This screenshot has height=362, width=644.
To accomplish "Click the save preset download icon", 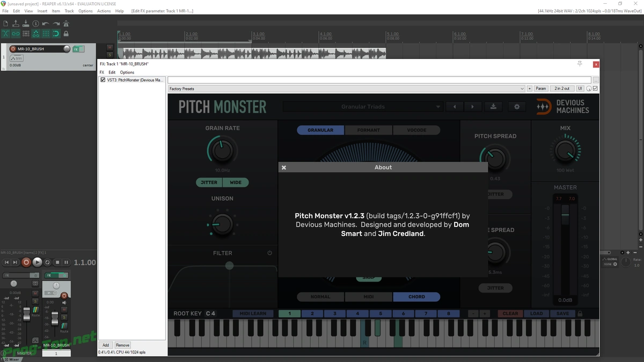I will point(493,107).
